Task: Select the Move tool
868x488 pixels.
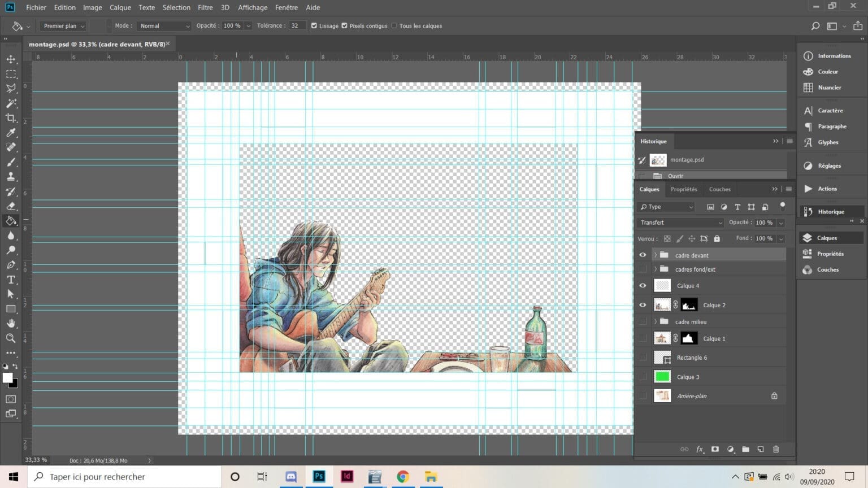Action: point(11,59)
